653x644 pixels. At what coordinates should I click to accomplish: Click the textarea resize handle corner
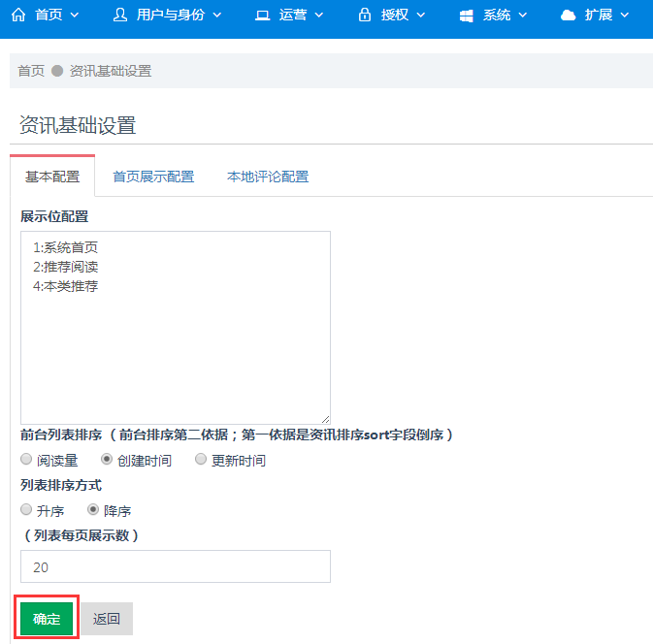[326, 420]
